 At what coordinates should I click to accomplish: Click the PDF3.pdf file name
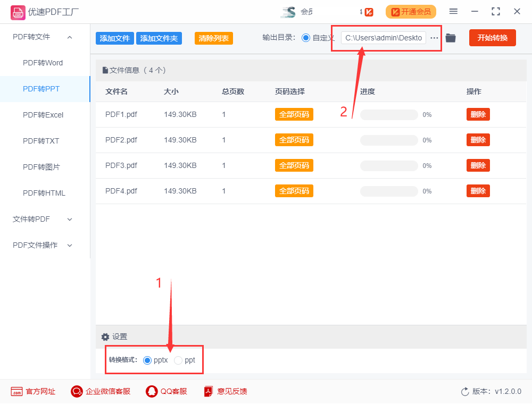(x=121, y=165)
